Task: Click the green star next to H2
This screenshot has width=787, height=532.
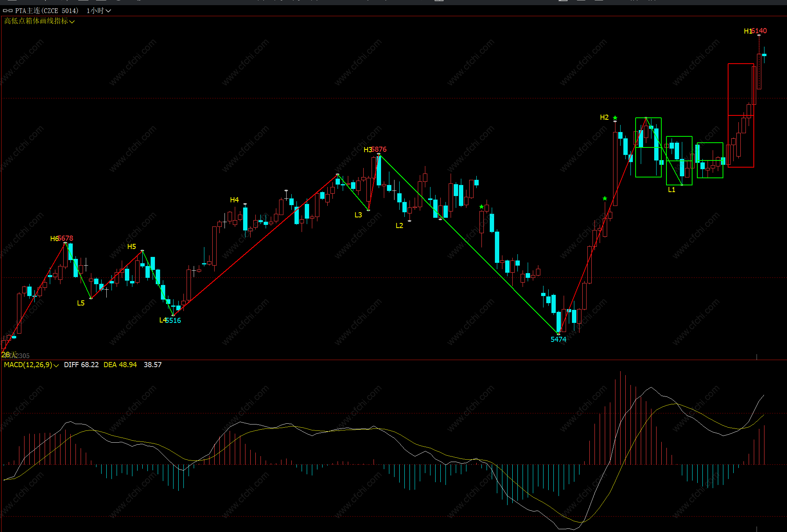Action: (x=615, y=118)
